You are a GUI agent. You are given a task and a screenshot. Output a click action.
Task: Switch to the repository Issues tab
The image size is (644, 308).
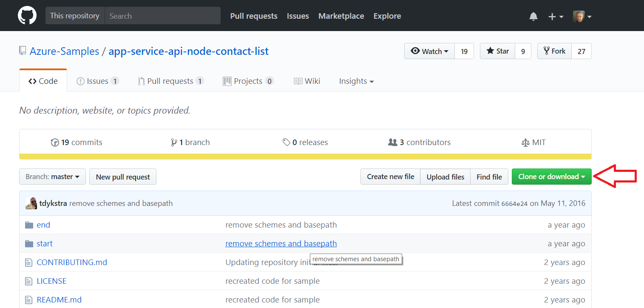click(98, 81)
